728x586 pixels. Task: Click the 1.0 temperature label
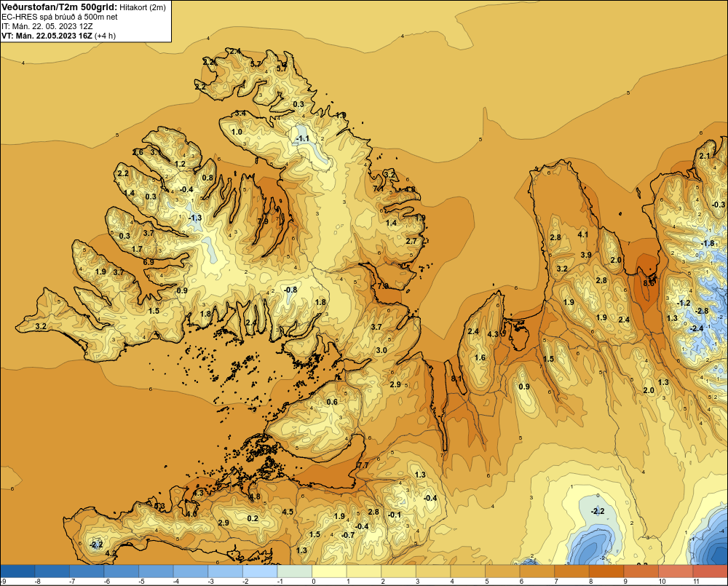(x=237, y=132)
